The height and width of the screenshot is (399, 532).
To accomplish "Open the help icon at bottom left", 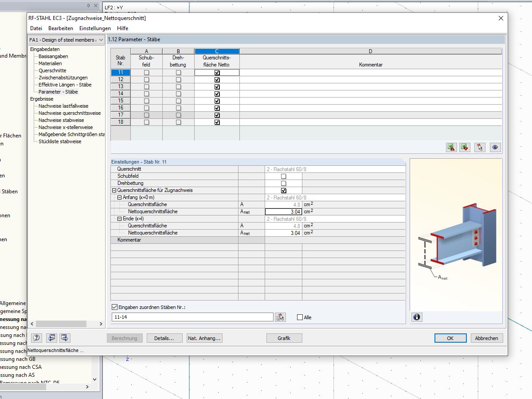I will tap(37, 338).
